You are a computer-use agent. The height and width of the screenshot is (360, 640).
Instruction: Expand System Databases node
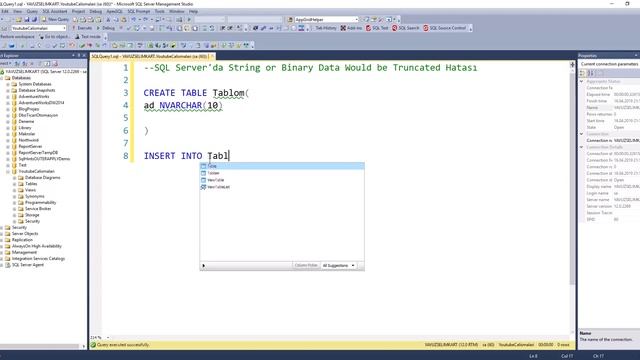tap(8, 84)
